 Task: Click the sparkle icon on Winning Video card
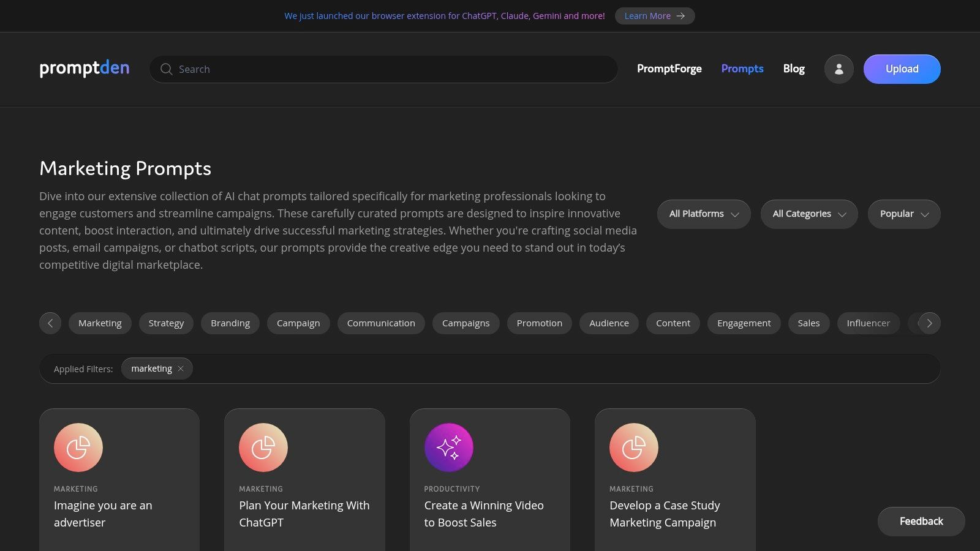(448, 448)
